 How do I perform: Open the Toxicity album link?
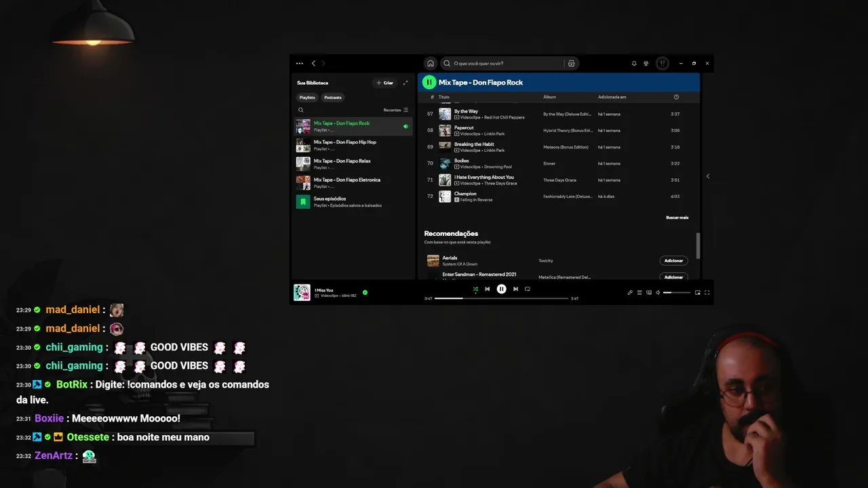(x=546, y=261)
